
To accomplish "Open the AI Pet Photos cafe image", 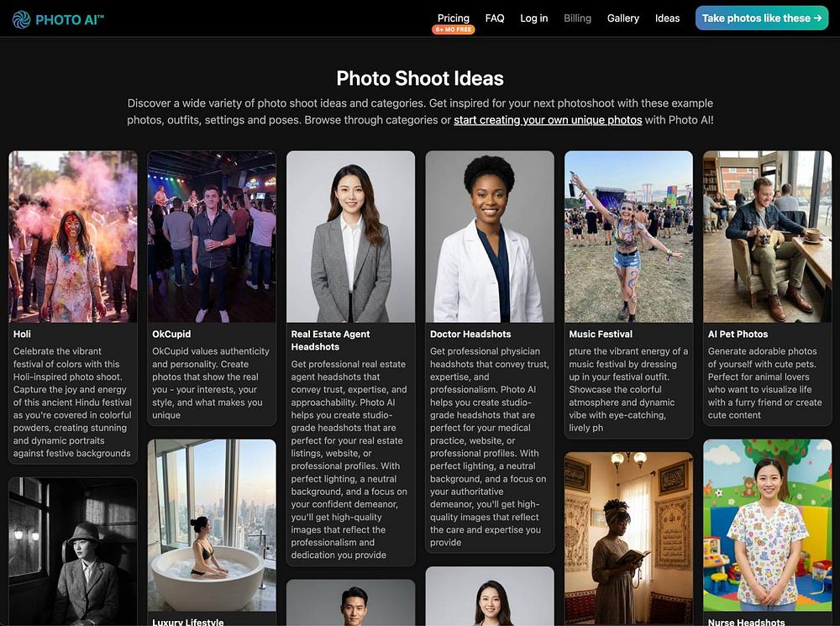I will pyautogui.click(x=767, y=236).
